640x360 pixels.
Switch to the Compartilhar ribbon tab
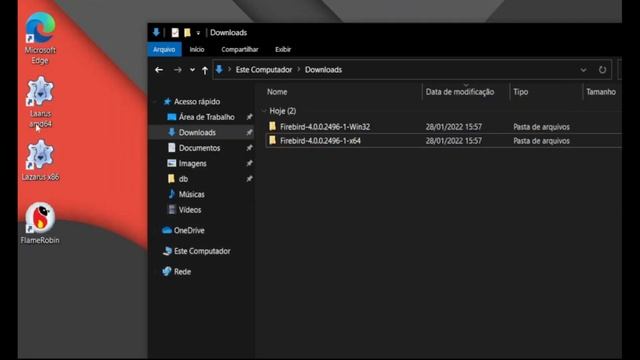(240, 49)
